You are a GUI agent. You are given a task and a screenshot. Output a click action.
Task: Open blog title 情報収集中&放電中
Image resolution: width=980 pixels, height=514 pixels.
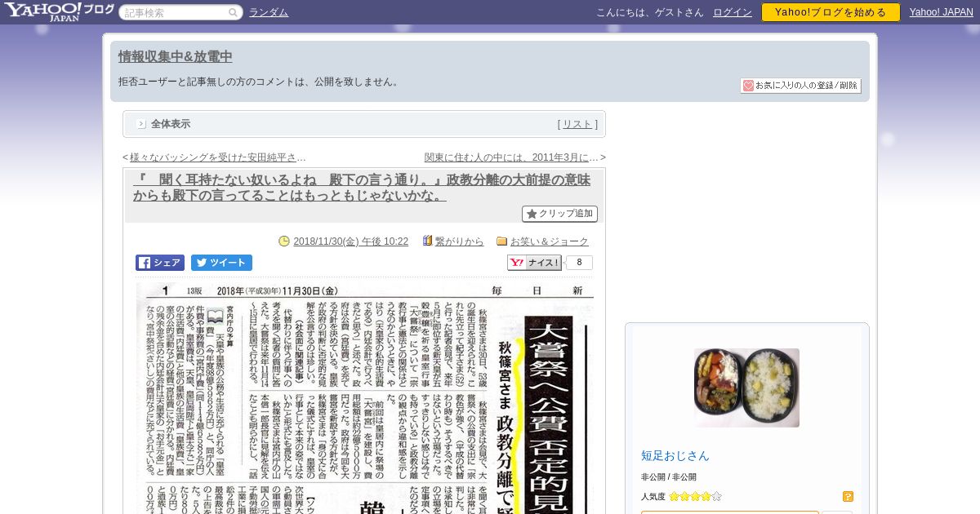(x=176, y=56)
